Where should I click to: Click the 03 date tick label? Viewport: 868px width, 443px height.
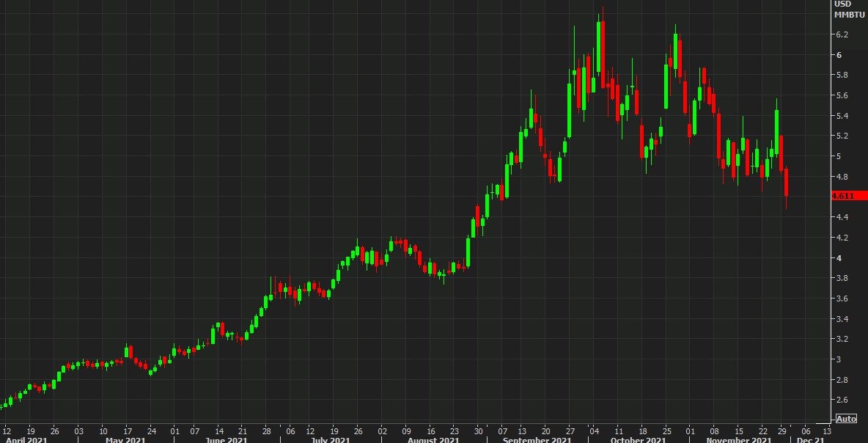click(78, 431)
